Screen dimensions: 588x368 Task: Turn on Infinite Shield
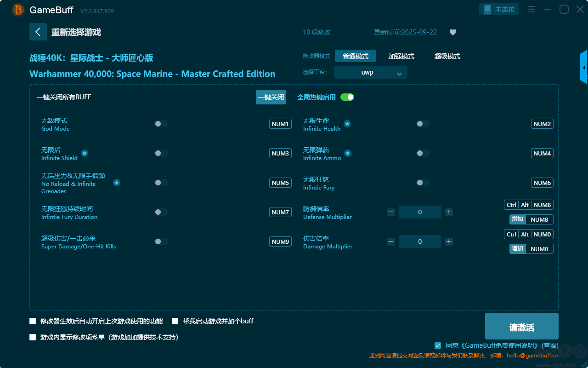coord(161,153)
